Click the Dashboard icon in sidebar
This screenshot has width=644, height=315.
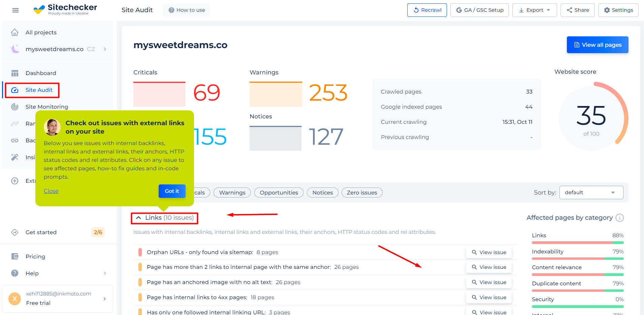(15, 73)
